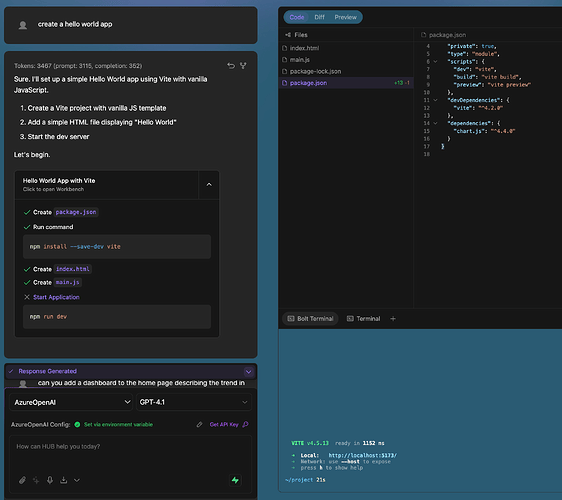Click the microphone voice input icon
The width and height of the screenshot is (562, 500).
pyautogui.click(x=50, y=480)
